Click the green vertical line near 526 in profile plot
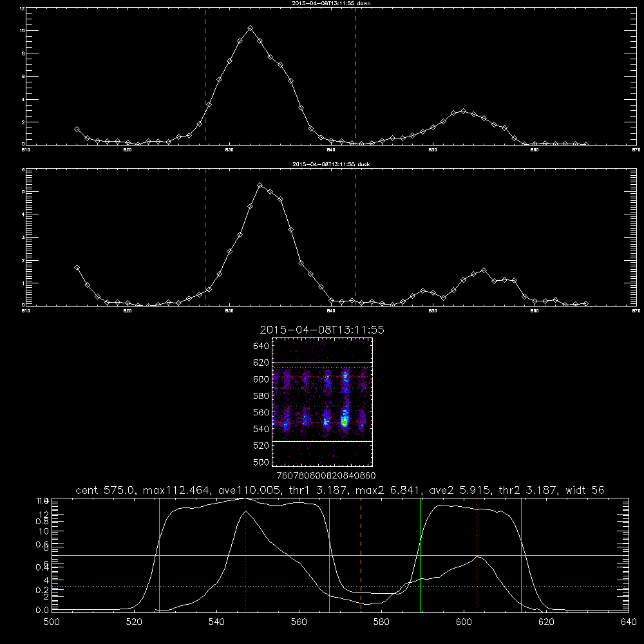Viewport: 644px width, 644px height. (159, 554)
